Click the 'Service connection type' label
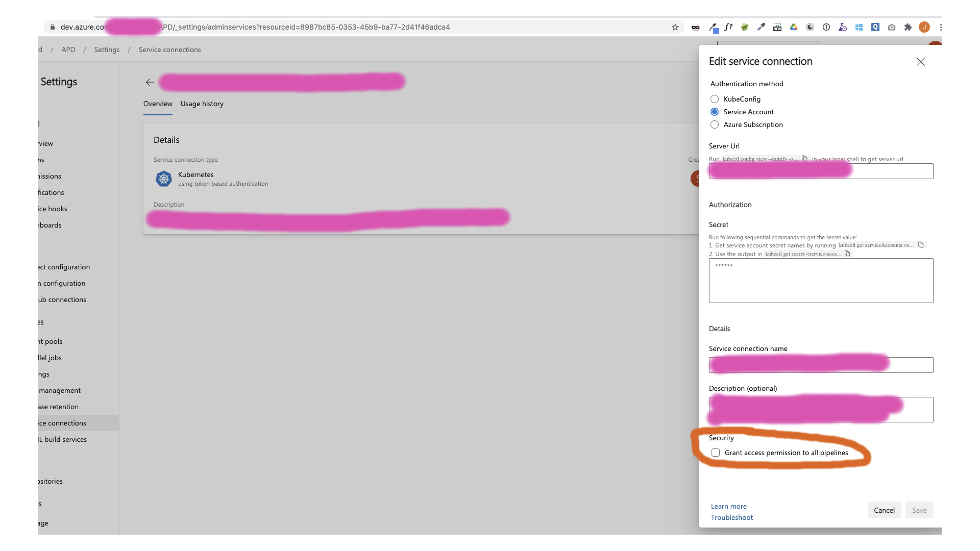This screenshot has height=551, width=980. (186, 160)
